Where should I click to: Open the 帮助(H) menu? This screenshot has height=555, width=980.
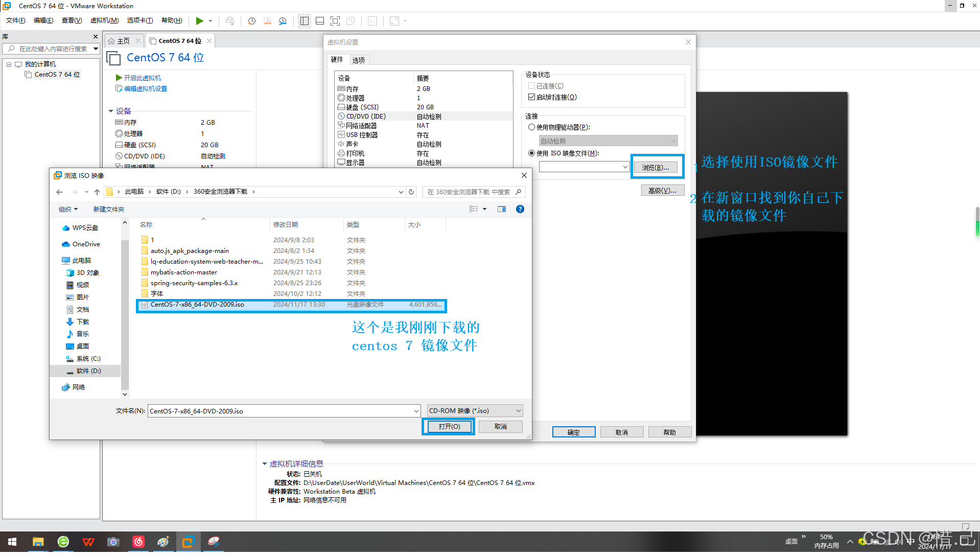[x=172, y=20]
